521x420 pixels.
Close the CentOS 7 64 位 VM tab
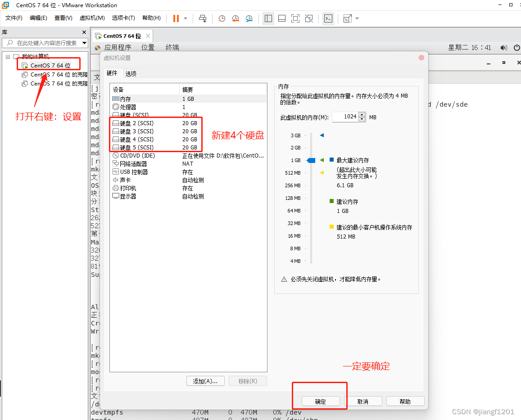[x=148, y=36]
